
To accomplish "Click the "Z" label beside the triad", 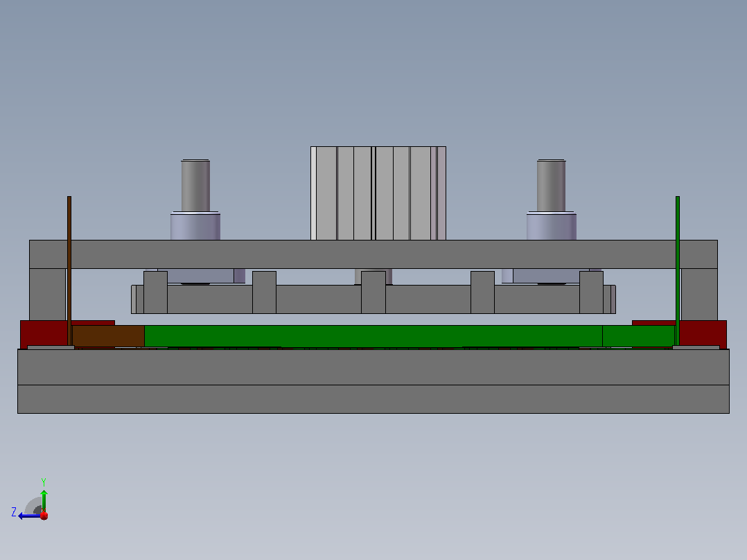I will point(14,512).
